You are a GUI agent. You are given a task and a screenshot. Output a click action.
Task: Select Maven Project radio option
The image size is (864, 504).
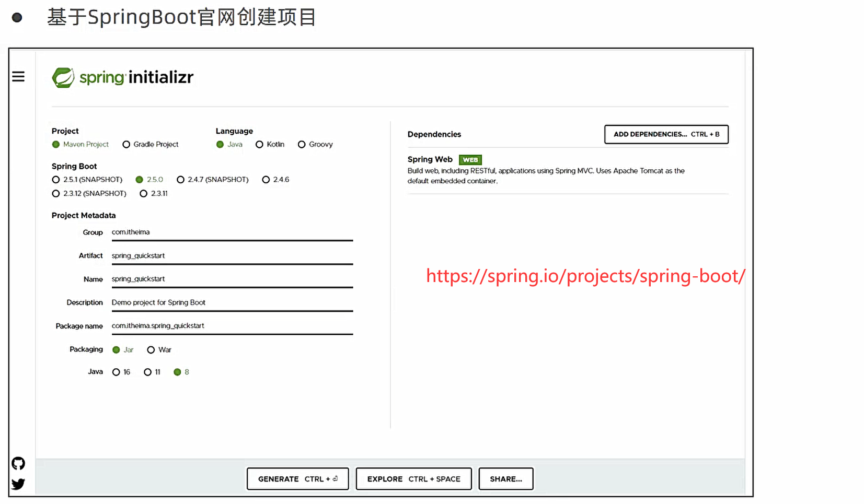(56, 145)
